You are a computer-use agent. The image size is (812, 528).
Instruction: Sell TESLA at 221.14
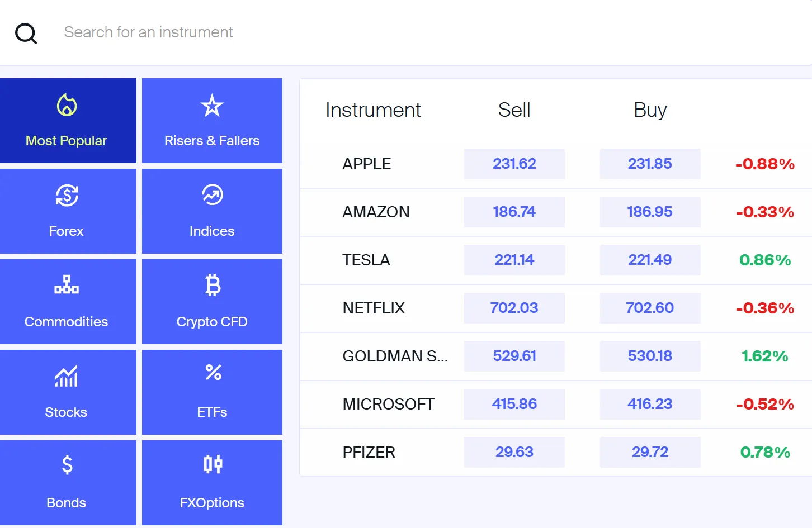pyautogui.click(x=514, y=260)
